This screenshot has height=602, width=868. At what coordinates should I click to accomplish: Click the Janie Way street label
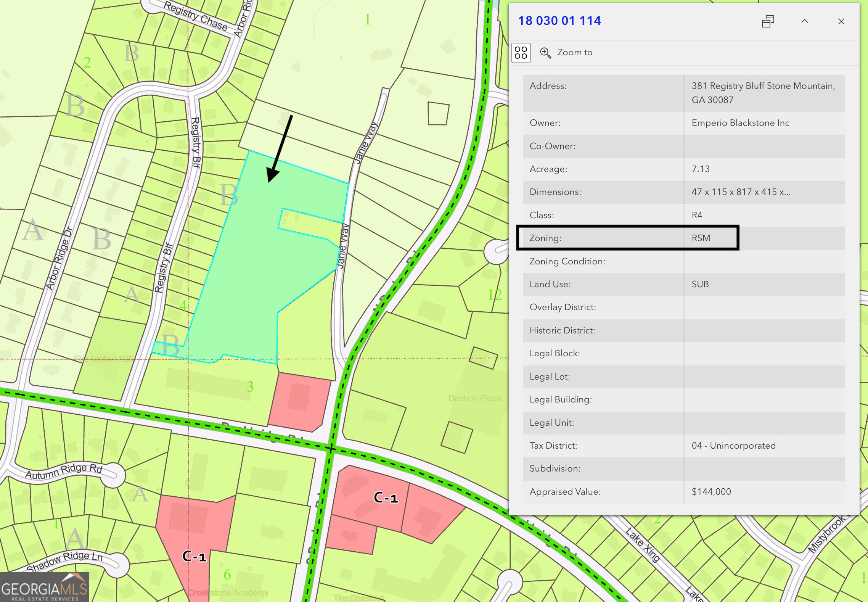(x=365, y=143)
